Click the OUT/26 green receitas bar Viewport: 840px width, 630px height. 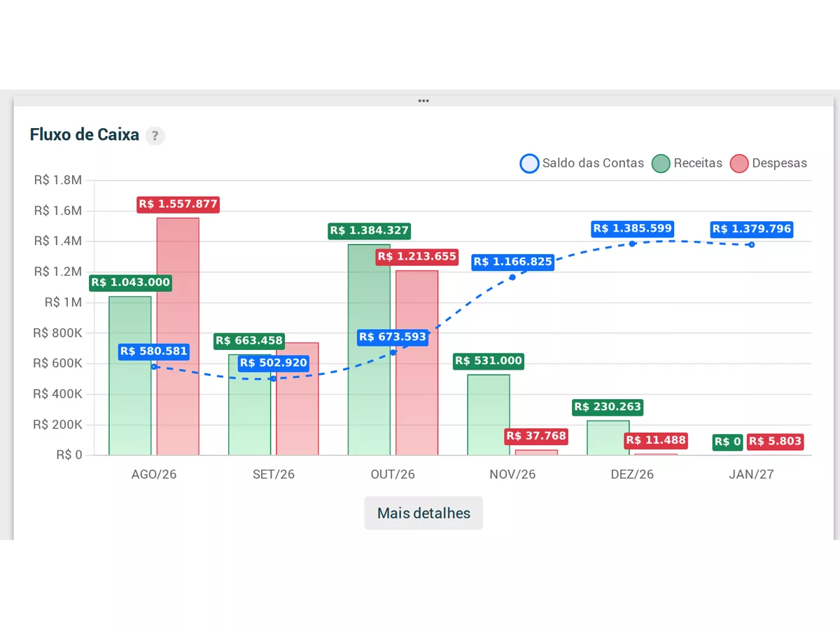pyautogui.click(x=369, y=350)
